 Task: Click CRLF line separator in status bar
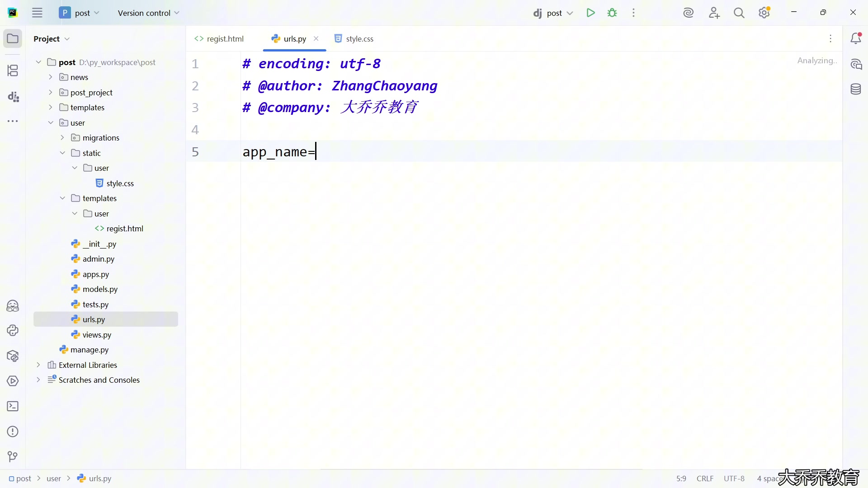705,479
